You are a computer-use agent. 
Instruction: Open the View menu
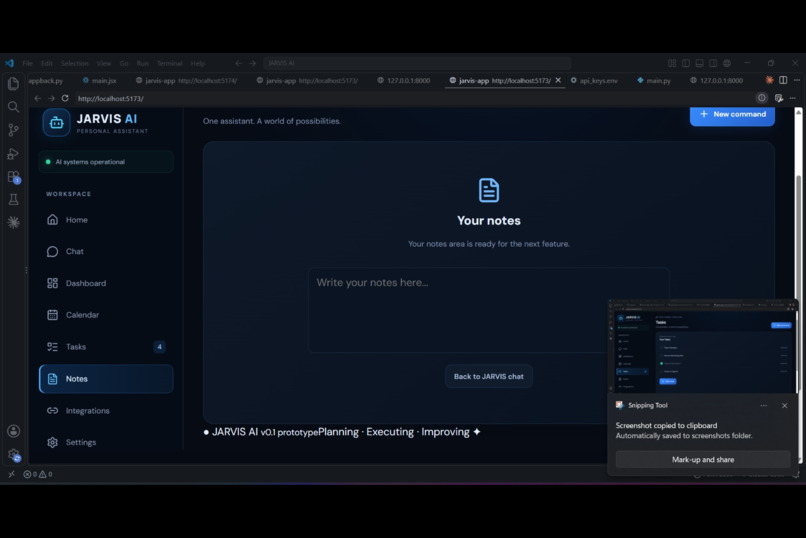pyautogui.click(x=104, y=63)
